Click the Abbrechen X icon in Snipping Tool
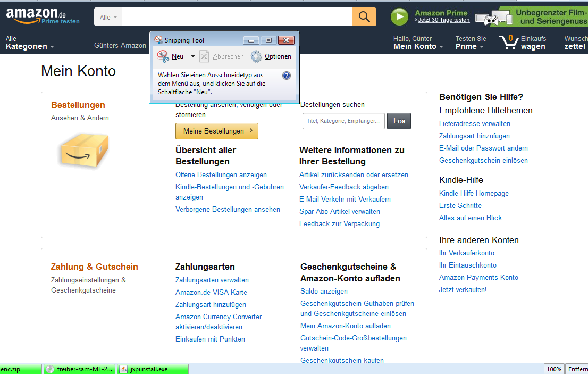 204,56
